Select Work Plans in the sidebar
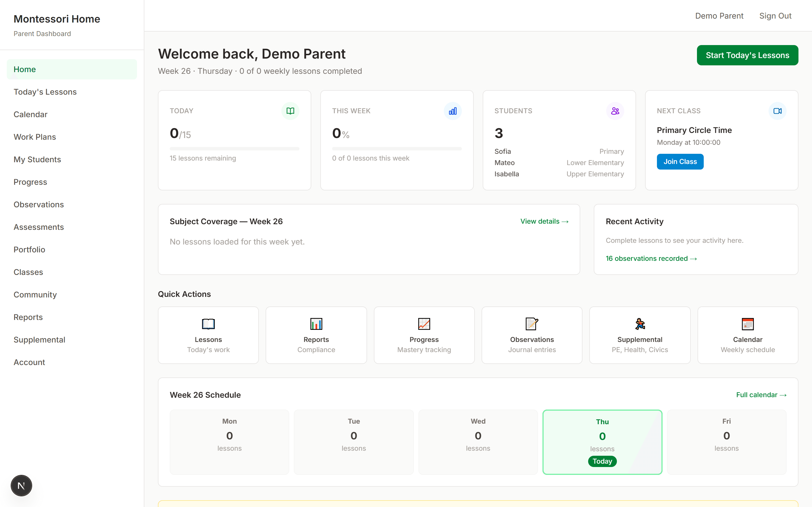 pyautogui.click(x=35, y=137)
